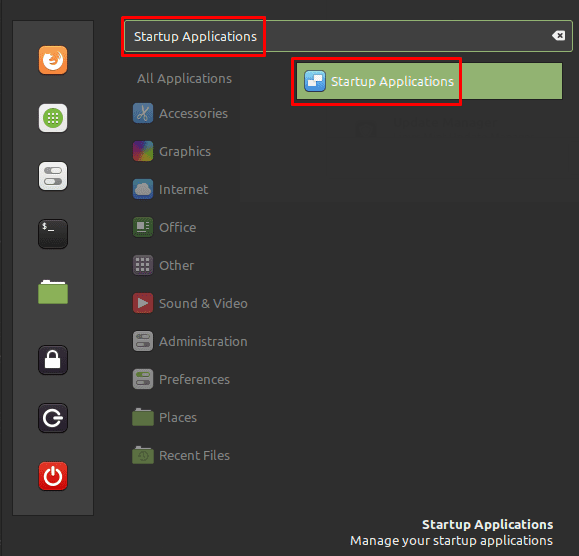This screenshot has width=579, height=556.
Task: Lock the screen with padlock icon
Action: [53, 360]
